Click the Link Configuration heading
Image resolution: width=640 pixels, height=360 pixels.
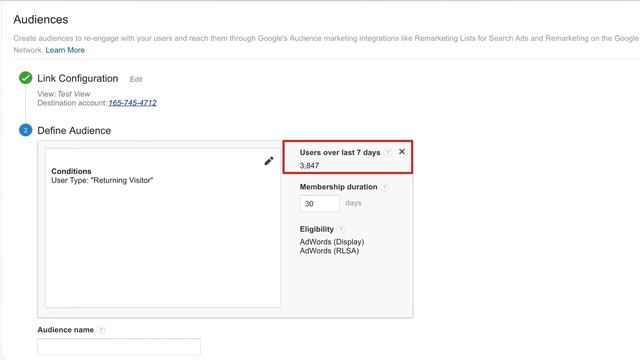coord(78,78)
